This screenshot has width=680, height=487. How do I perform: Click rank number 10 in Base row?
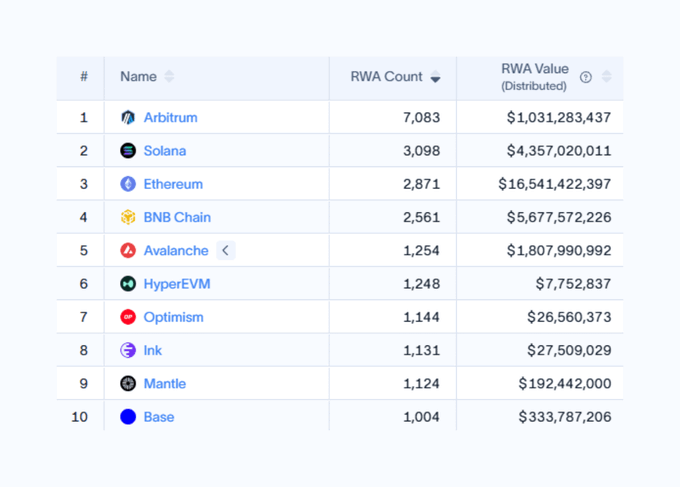click(x=80, y=417)
